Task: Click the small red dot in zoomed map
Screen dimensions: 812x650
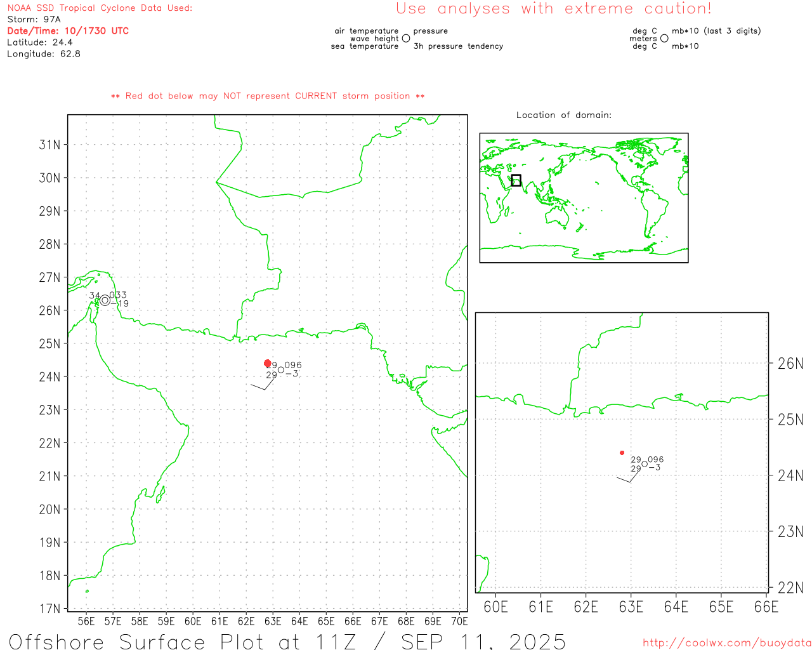Action: 622,453
